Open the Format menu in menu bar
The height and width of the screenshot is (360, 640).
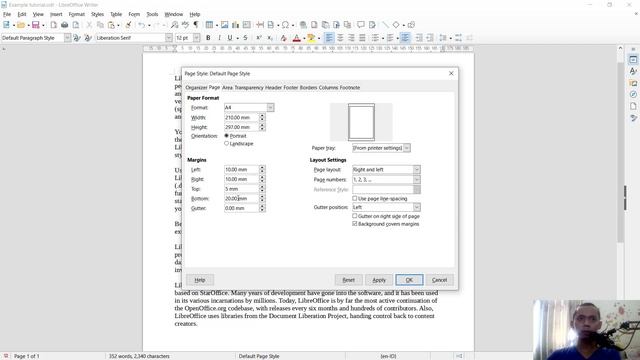[76, 14]
